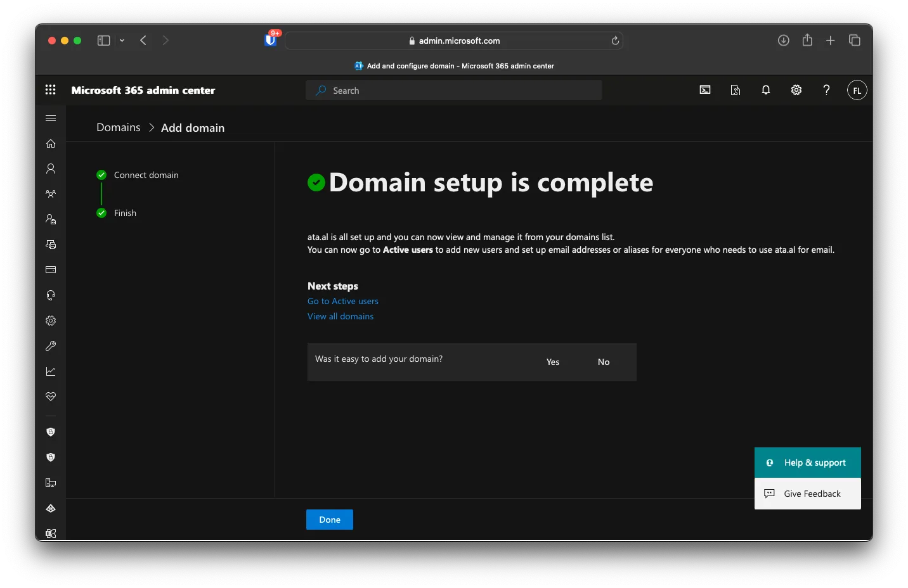Open Resources printer-style sidebar icon
The width and height of the screenshot is (908, 588).
pos(51,245)
